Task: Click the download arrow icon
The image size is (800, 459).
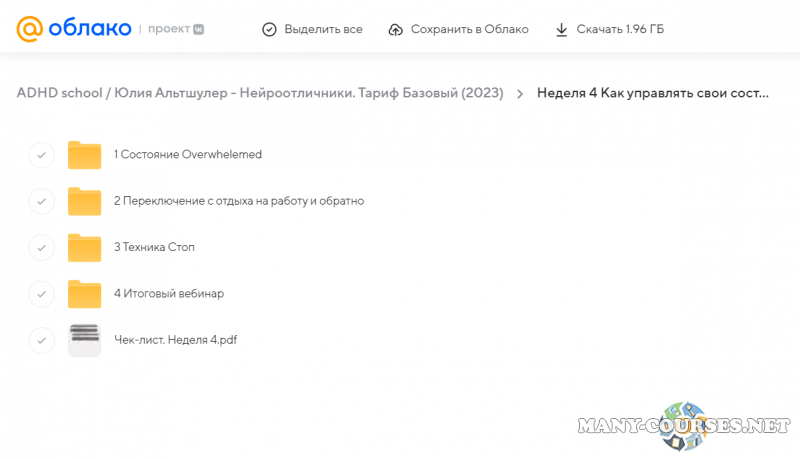Action: [561, 29]
